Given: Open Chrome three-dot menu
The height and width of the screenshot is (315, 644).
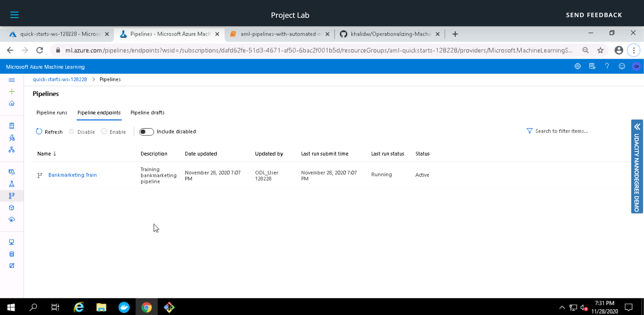Looking at the screenshot, I should 634,50.
